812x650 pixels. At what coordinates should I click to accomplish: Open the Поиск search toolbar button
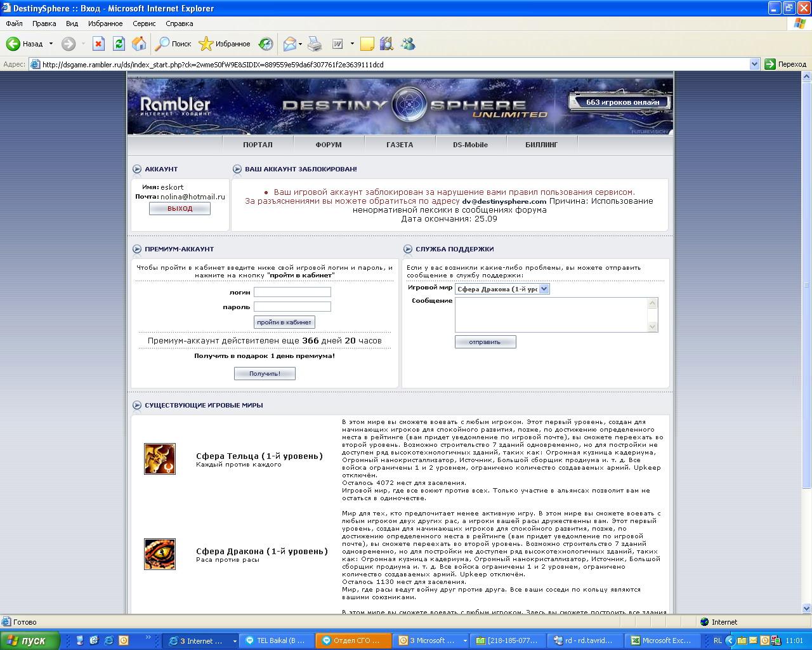174,44
